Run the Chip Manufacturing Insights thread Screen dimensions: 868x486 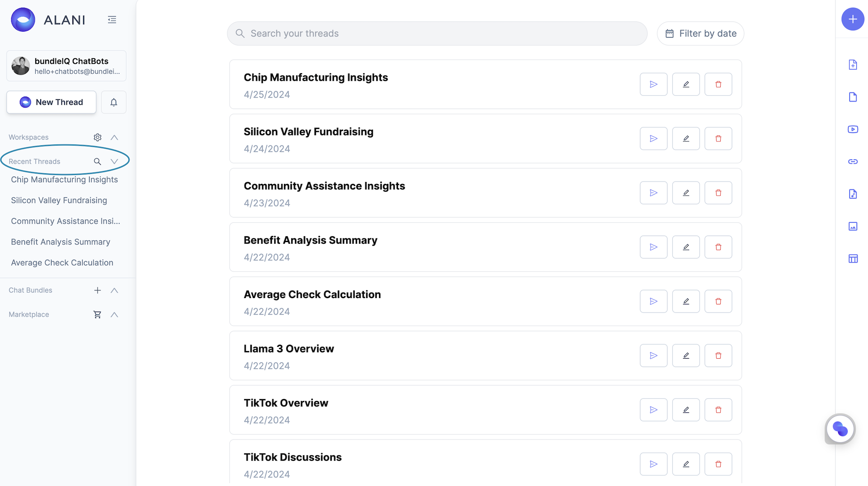click(x=653, y=84)
